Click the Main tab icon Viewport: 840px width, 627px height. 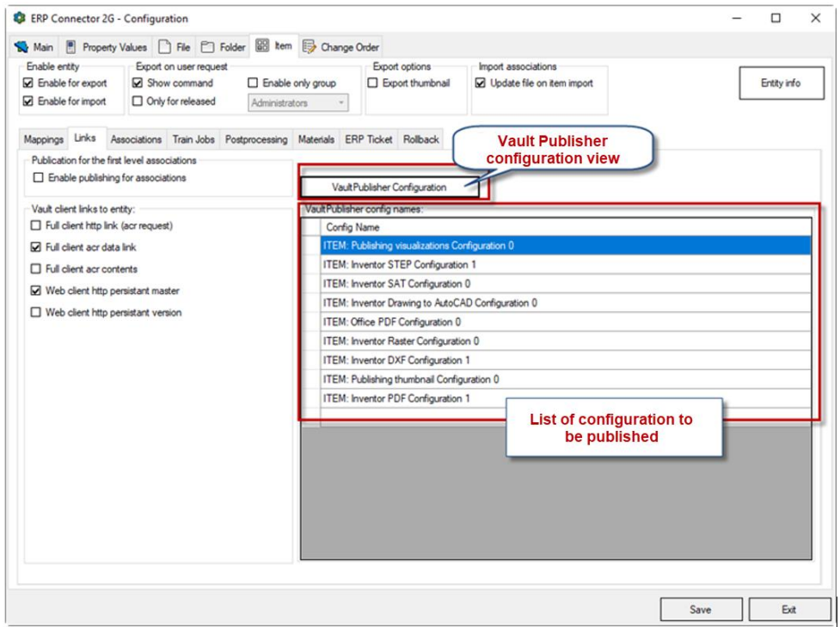[x=22, y=47]
